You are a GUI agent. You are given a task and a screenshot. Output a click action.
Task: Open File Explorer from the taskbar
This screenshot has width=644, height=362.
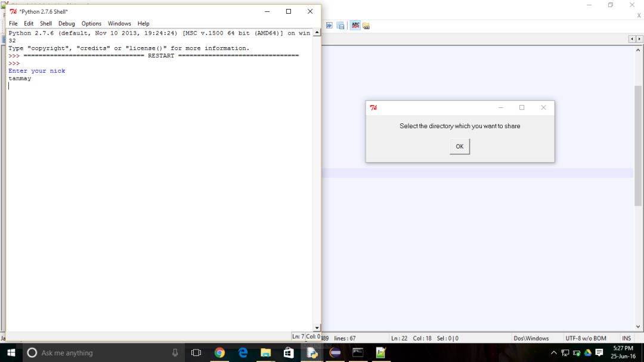point(266,352)
